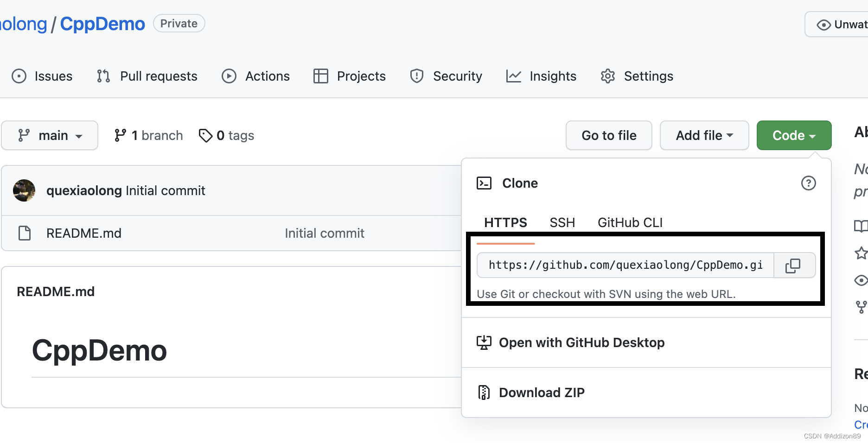Open the Security tab
This screenshot has height=443, width=868.
[446, 76]
